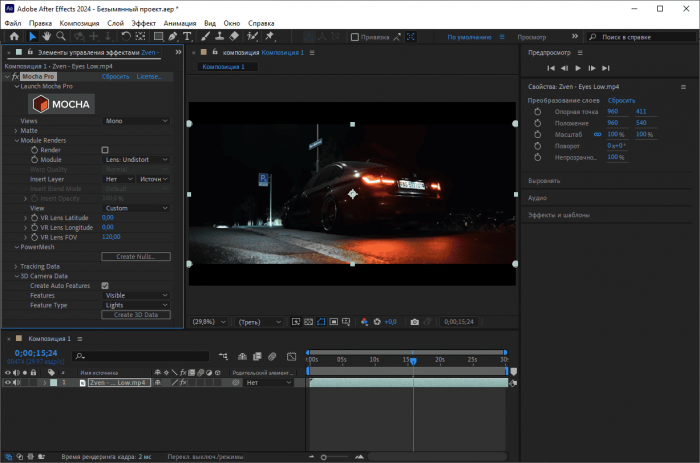
Task: Click the Home icon in toolbar
Action: 14,37
